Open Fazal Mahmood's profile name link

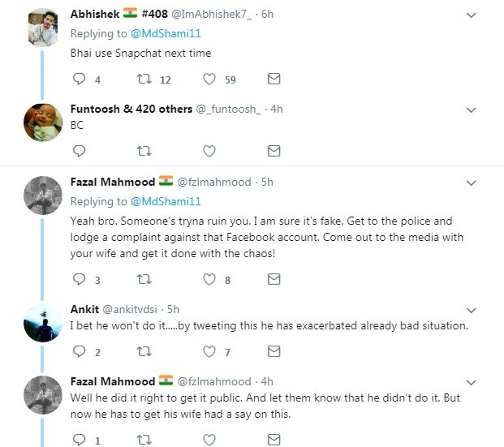[x=112, y=181]
